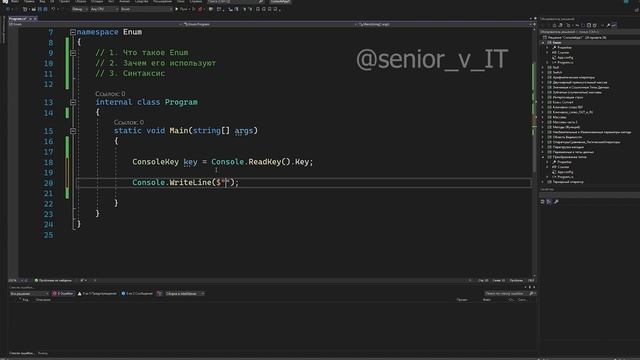Switch to the Вывод bottom tab

43,353
